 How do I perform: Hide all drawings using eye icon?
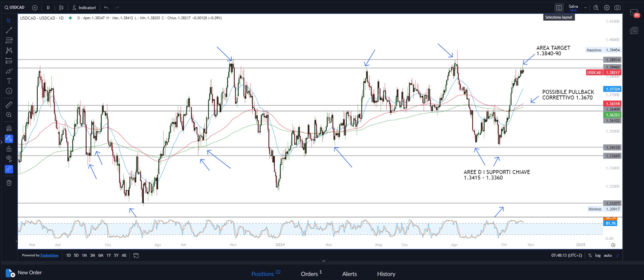(x=9, y=159)
